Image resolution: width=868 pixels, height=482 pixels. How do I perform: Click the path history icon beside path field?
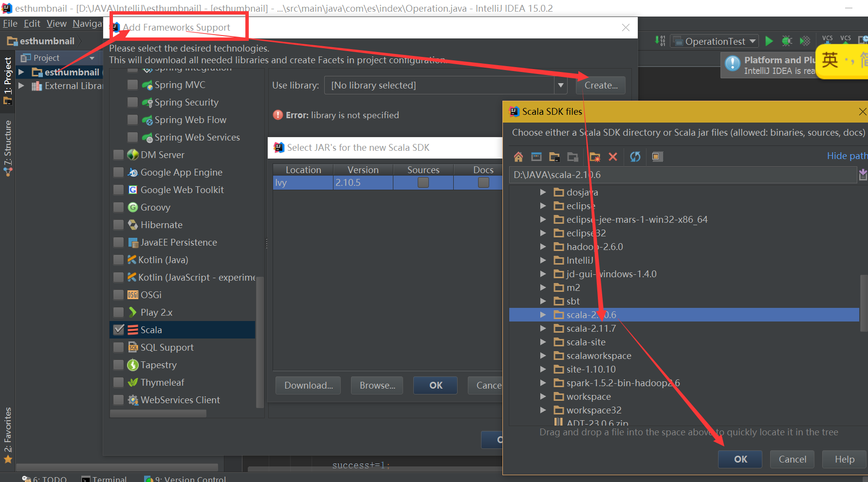click(x=863, y=175)
